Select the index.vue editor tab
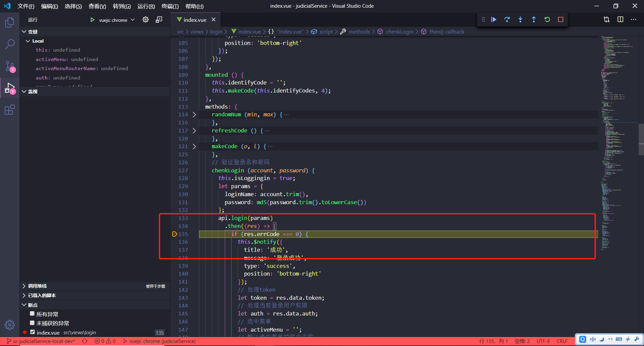Screen dimensions: 644x346 195,20
